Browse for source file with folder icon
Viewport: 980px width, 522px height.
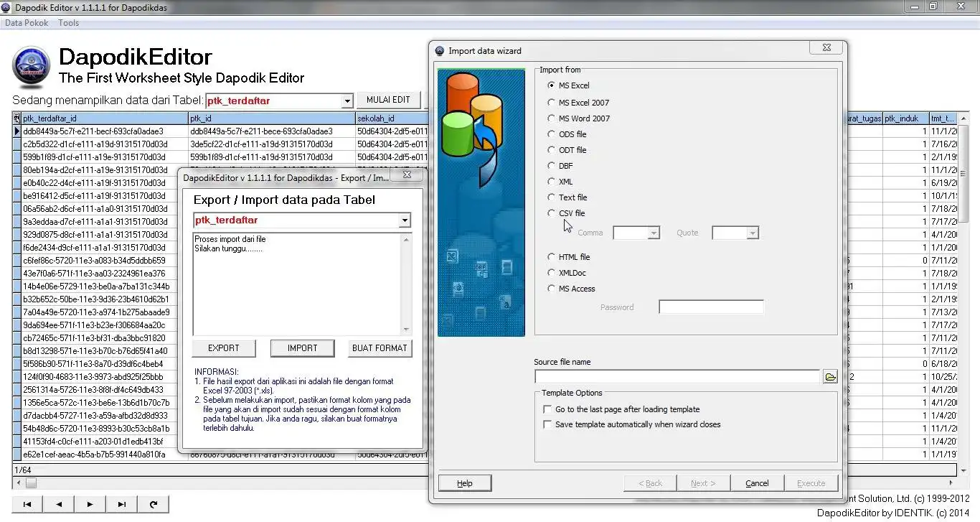pyautogui.click(x=830, y=377)
